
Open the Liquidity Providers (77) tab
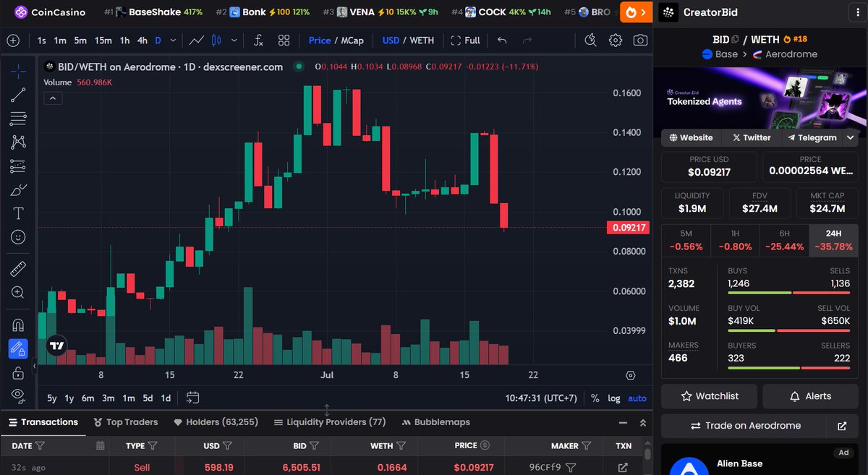330,422
